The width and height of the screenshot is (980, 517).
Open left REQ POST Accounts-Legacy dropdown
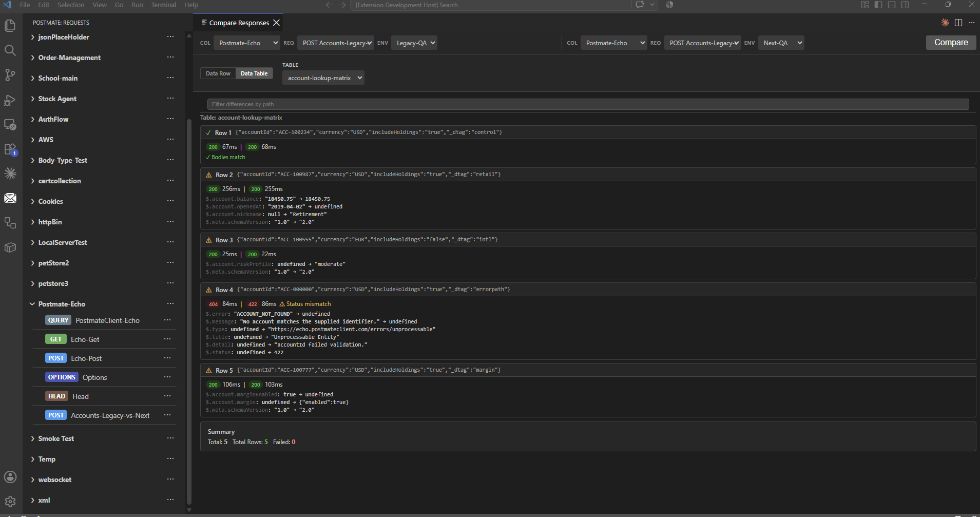(x=336, y=43)
